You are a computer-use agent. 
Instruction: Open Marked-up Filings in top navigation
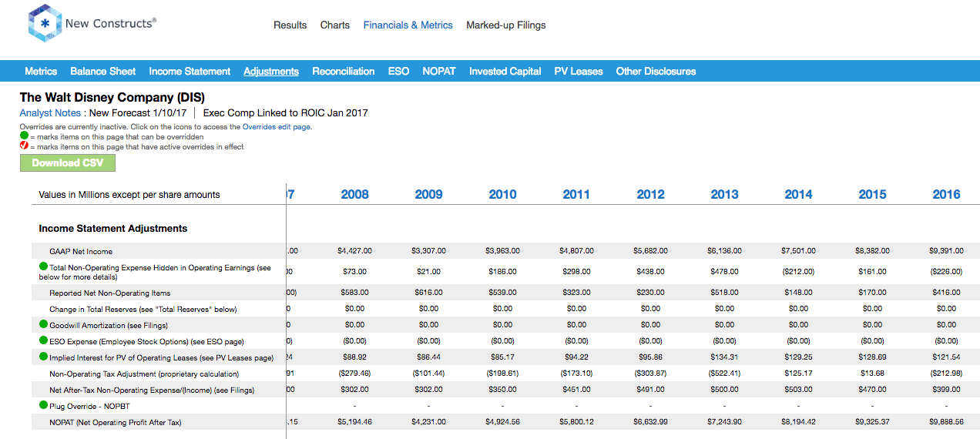click(x=505, y=25)
